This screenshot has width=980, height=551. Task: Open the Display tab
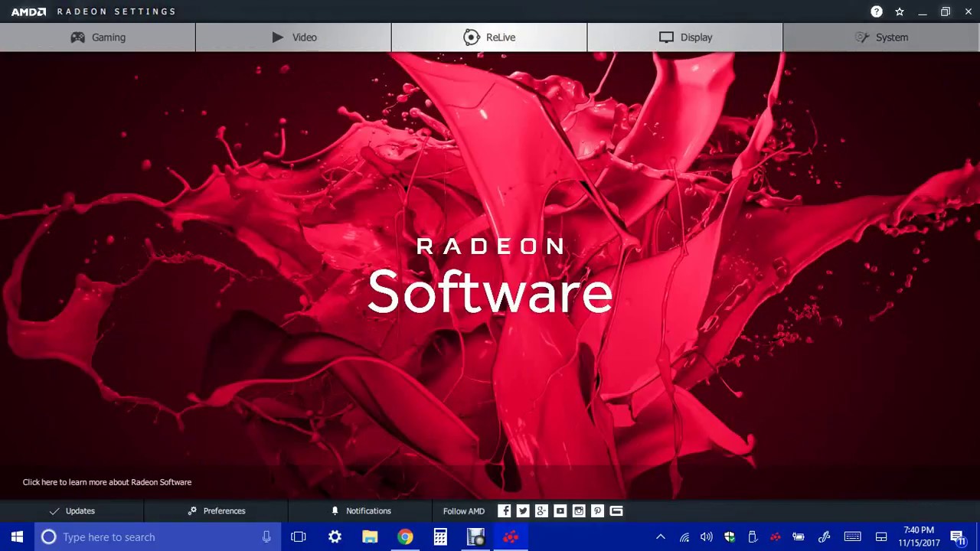click(x=685, y=37)
